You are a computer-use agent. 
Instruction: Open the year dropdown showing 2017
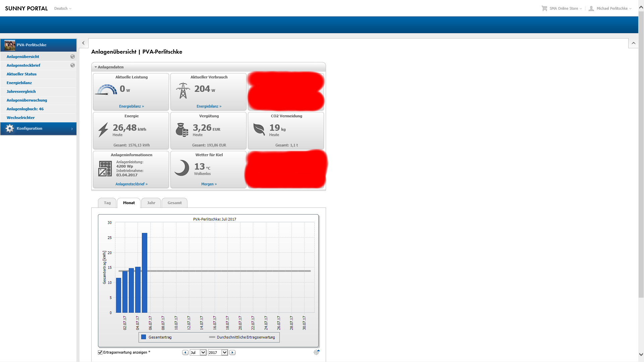(x=218, y=353)
